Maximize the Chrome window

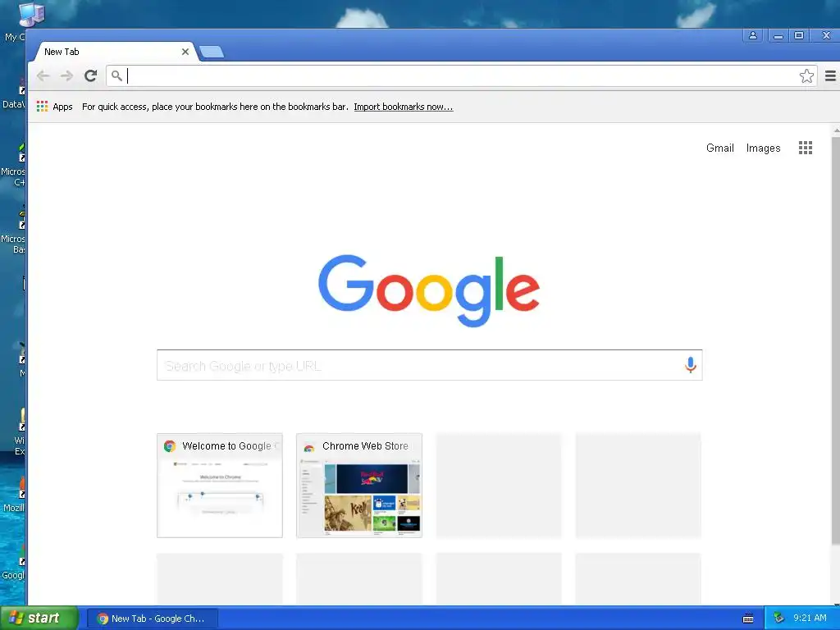[799, 35]
